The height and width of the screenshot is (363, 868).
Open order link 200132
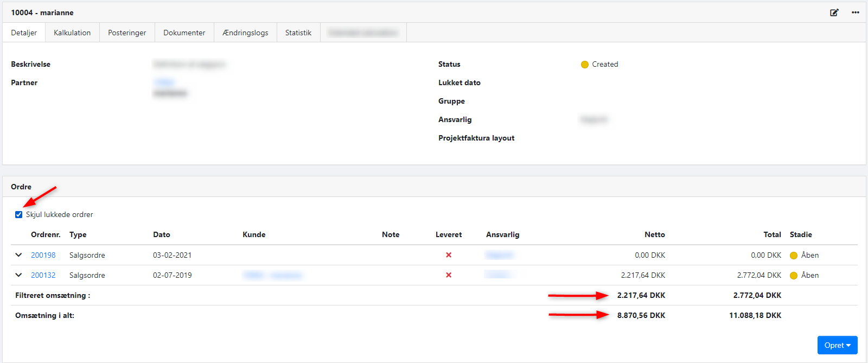43,275
